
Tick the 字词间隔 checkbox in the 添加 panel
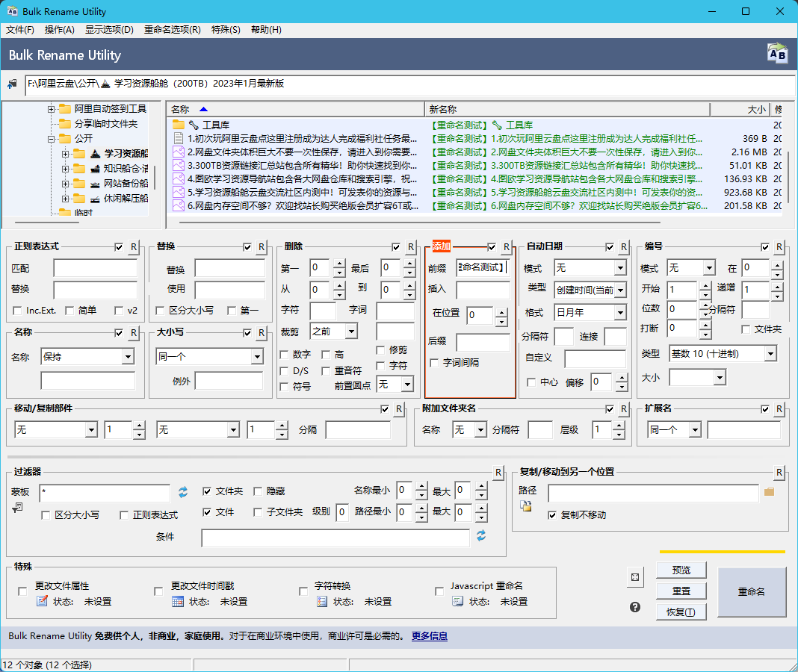[x=435, y=363]
